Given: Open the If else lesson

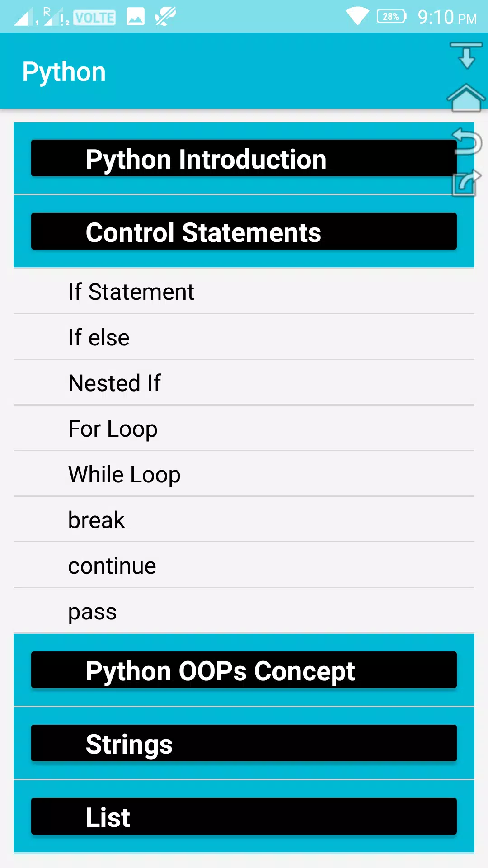Looking at the screenshot, I should [244, 337].
